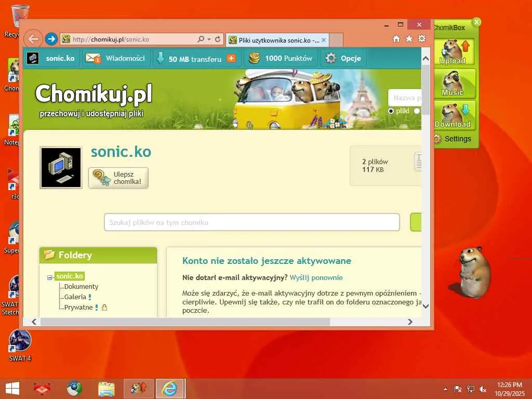Screen dimensions: 532x399
Task: Click the horizontal scrollbar thumb
Action: 185,322
